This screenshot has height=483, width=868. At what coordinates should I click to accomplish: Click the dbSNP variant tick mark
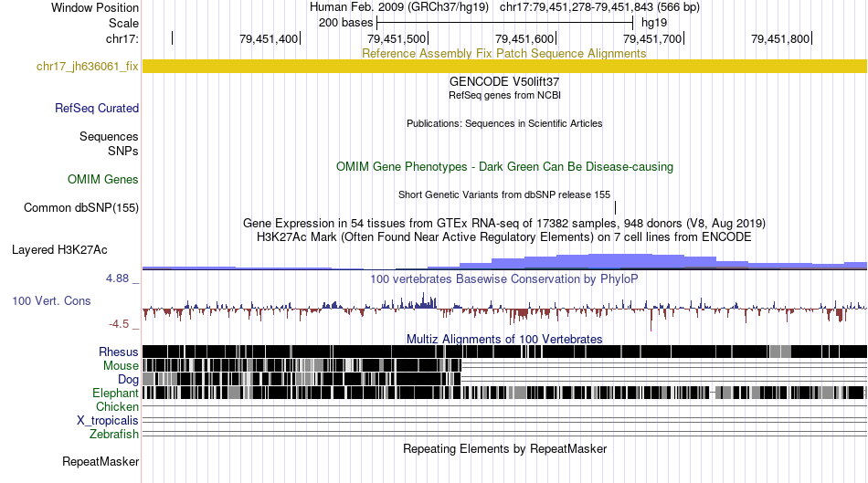615,207
